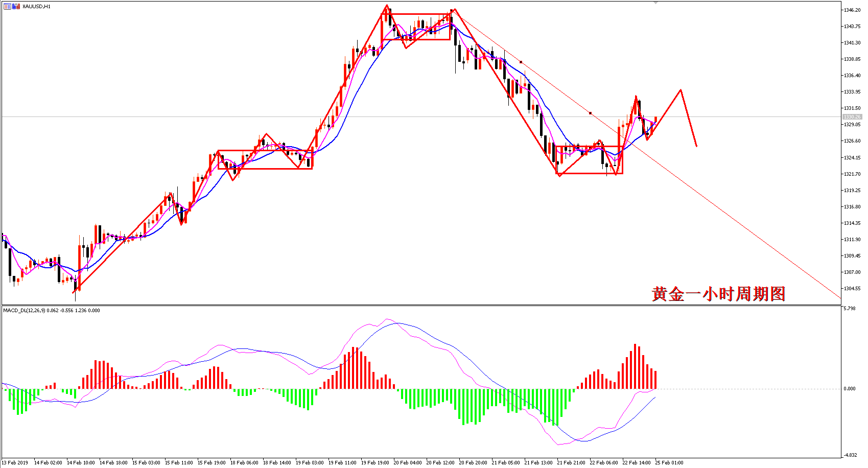Click the XAUUSD,H1 chart title text
The height and width of the screenshot is (468, 868).
(37, 7)
